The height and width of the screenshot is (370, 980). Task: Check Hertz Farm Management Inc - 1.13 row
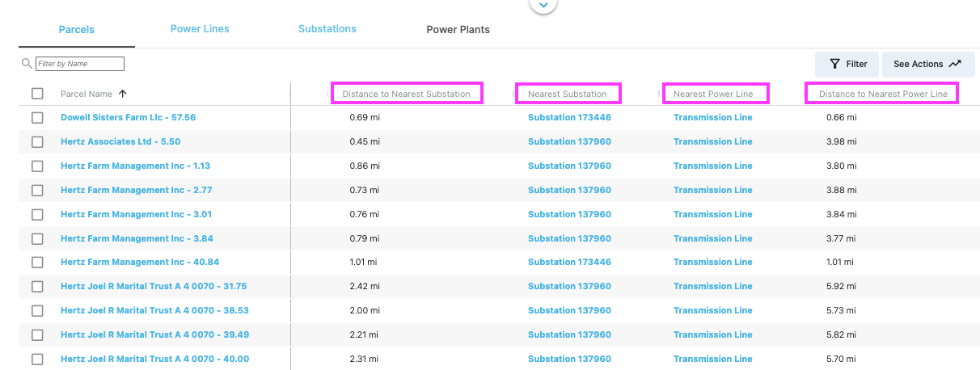(x=37, y=166)
